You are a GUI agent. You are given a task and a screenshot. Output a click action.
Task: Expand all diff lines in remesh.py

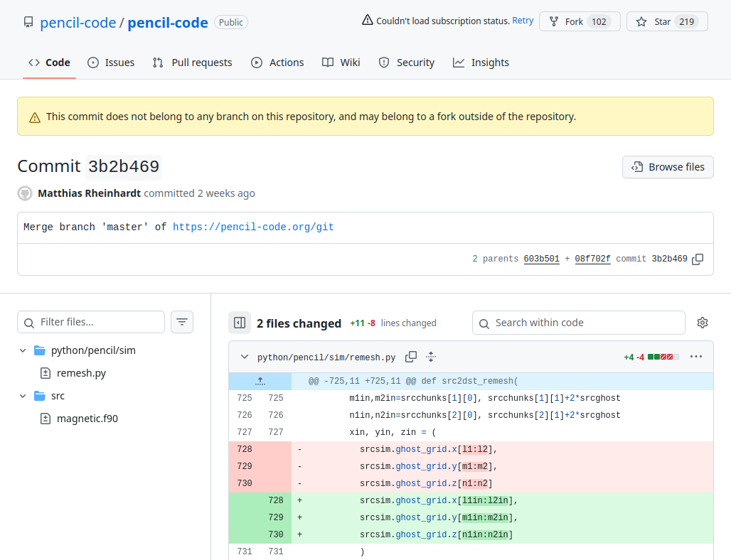[431, 357]
